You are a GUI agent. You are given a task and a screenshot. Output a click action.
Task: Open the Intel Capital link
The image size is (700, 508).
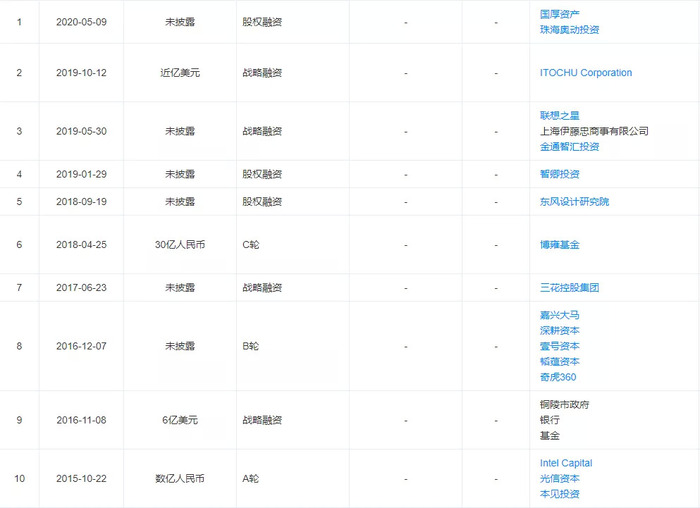(x=566, y=463)
